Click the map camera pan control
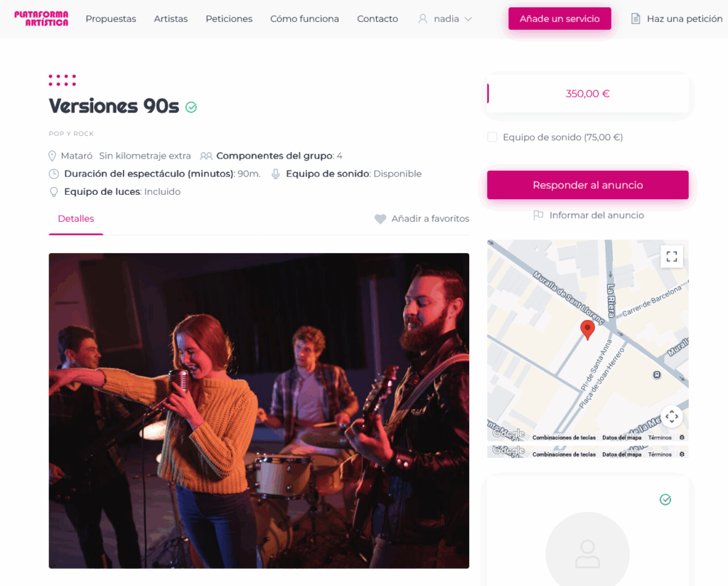 tap(671, 417)
